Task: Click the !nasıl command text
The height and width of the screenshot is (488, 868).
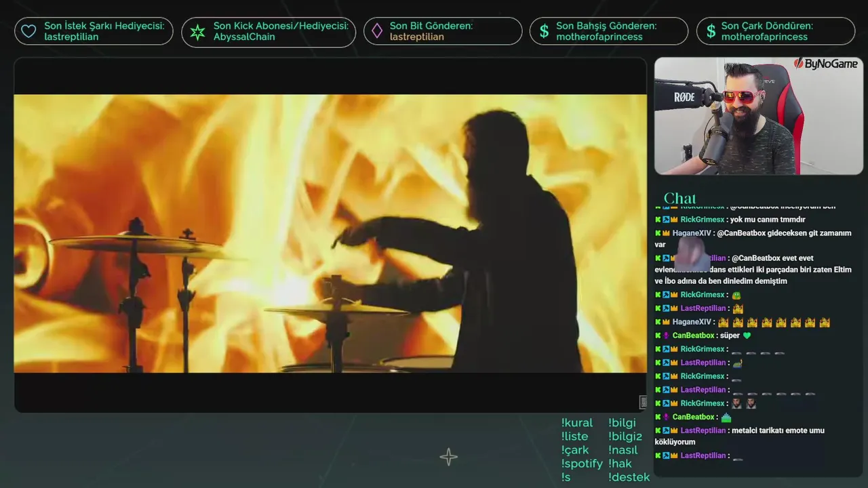Action: tap(623, 450)
